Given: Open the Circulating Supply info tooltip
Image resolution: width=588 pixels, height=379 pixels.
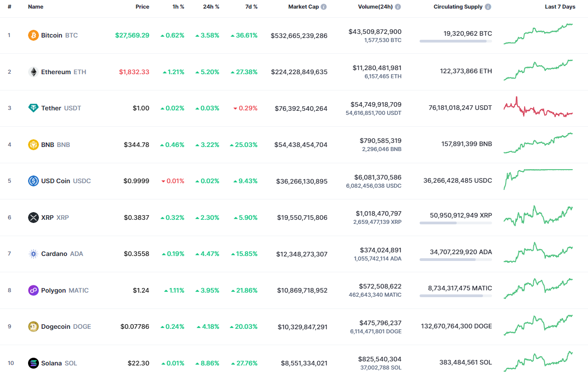Looking at the screenshot, I should [x=488, y=6].
